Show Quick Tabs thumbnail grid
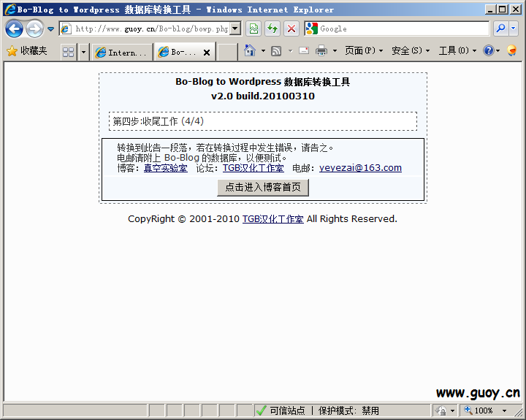The width and height of the screenshot is (526, 420). click(69, 52)
